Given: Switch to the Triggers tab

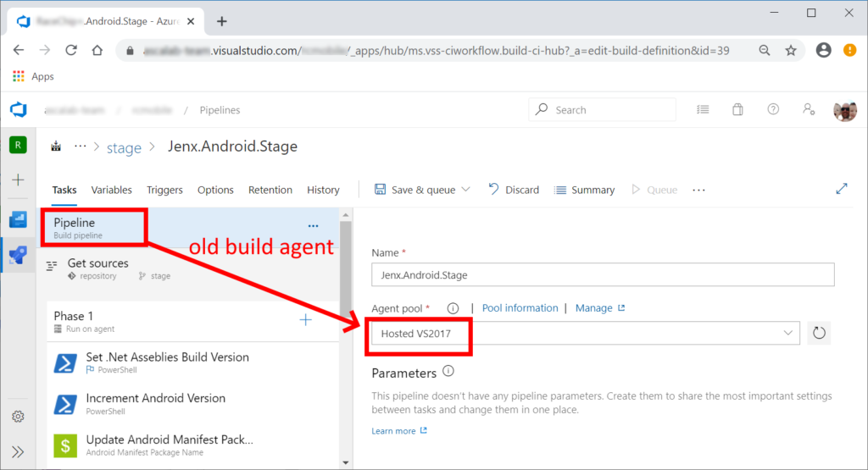Looking at the screenshot, I should pyautogui.click(x=164, y=190).
